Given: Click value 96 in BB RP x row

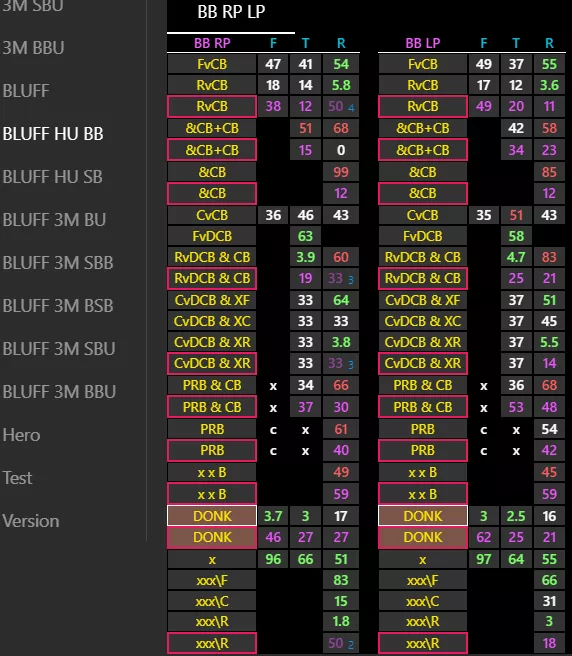Looking at the screenshot, I should pos(273,559).
